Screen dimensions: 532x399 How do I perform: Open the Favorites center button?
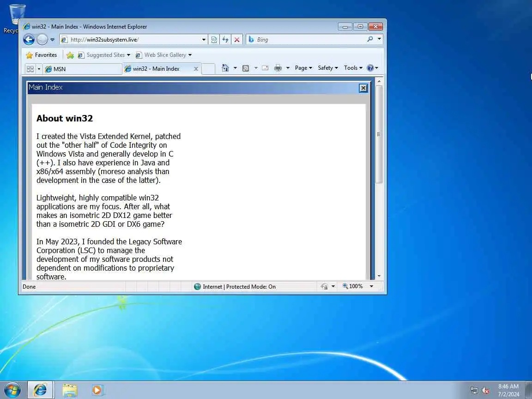point(42,55)
